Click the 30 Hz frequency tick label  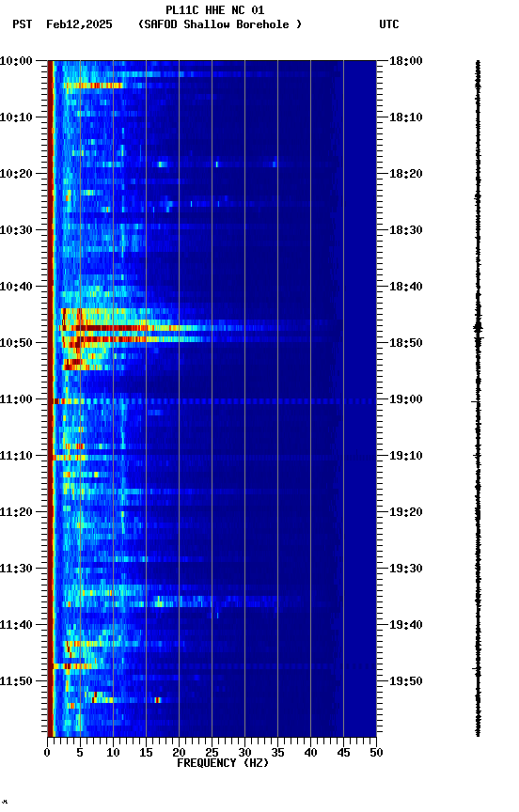[x=244, y=753]
